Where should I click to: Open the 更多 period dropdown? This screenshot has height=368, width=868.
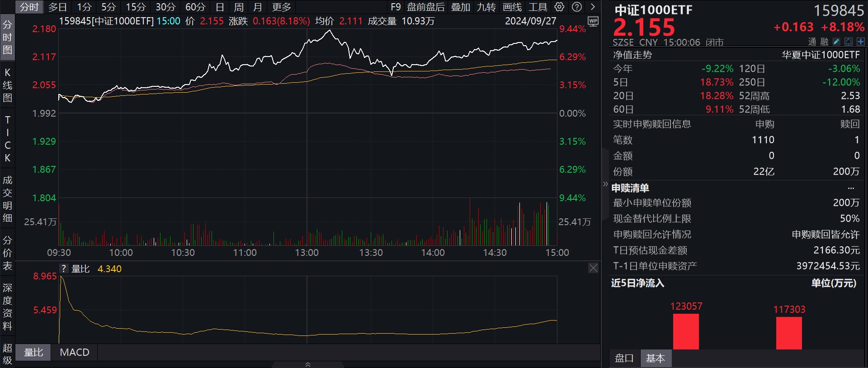(x=282, y=7)
